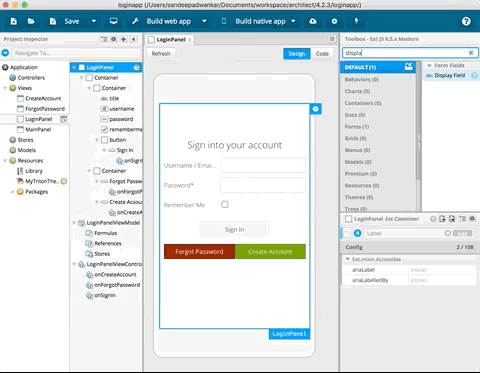The height and width of the screenshot is (373, 480).
Task: Click the Sign In button on the canvas
Action: click(x=234, y=229)
